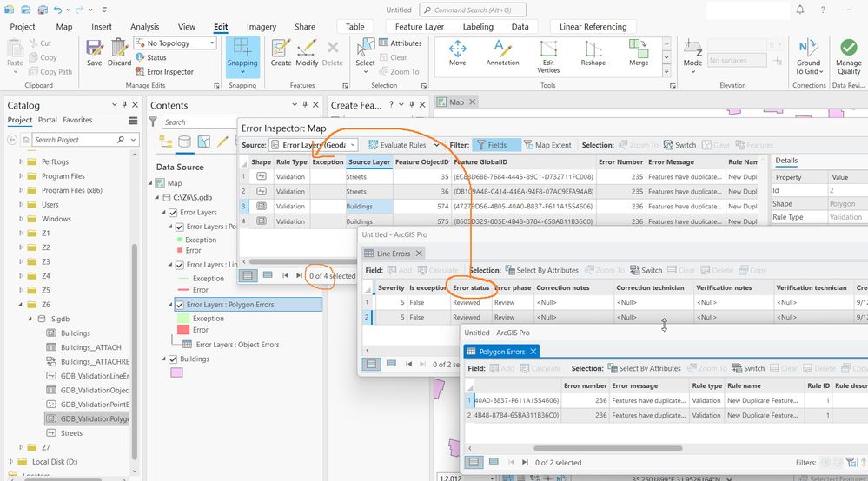Activate the Reshape tool
This screenshot has width=868, height=481.
[593, 53]
